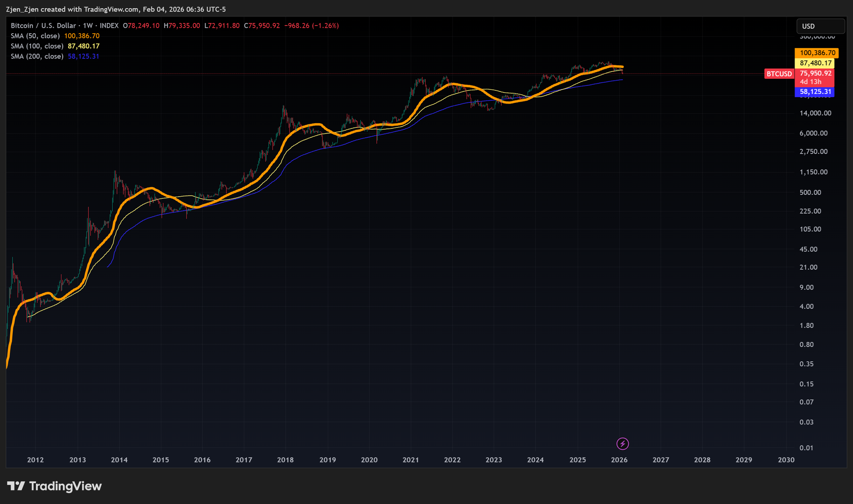Click the TradingView logo icon
The height and width of the screenshot is (504, 853).
tap(16, 486)
